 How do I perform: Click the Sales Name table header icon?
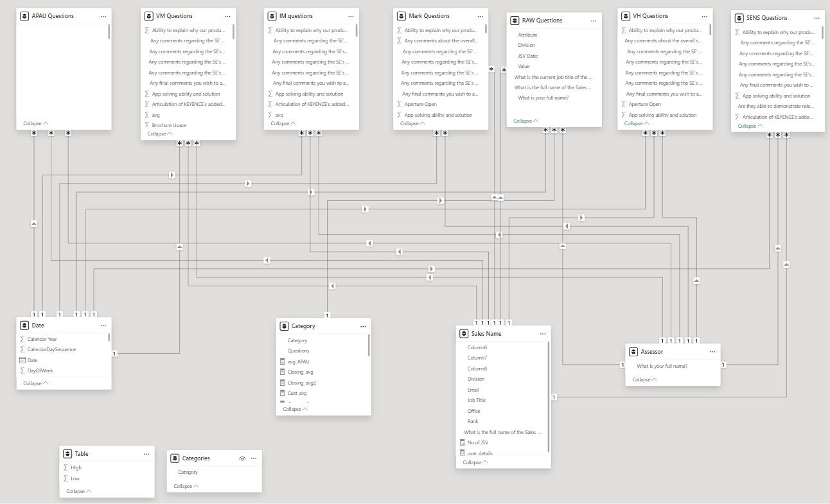pyautogui.click(x=464, y=334)
